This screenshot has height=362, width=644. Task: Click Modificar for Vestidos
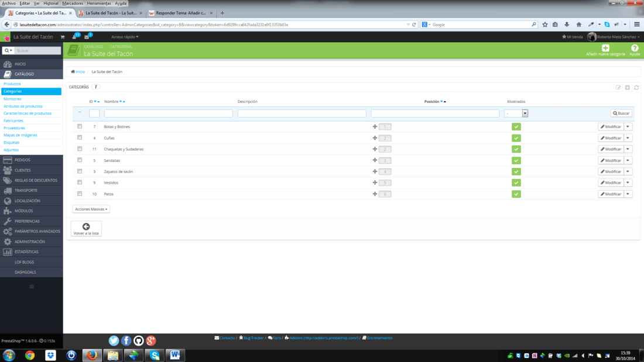(x=611, y=182)
